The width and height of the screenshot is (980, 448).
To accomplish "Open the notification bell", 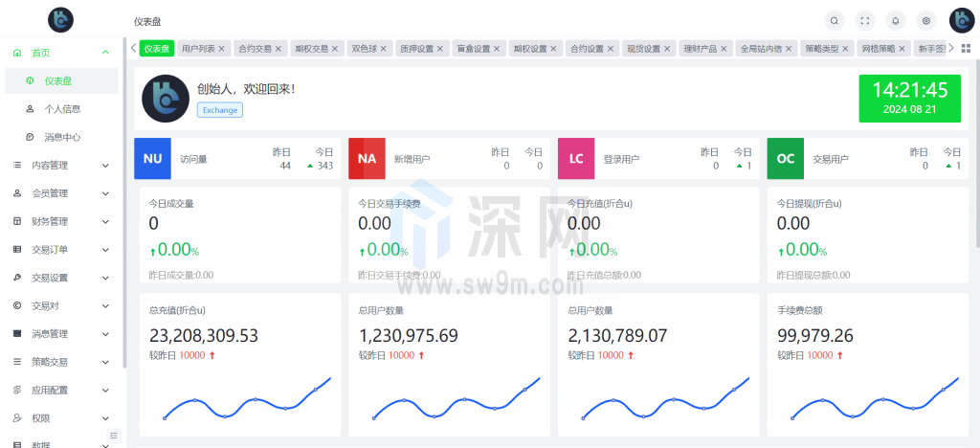I will pyautogui.click(x=896, y=20).
